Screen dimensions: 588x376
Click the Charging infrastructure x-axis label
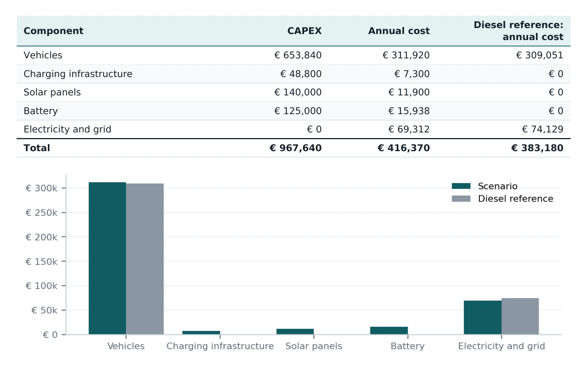[220, 346]
